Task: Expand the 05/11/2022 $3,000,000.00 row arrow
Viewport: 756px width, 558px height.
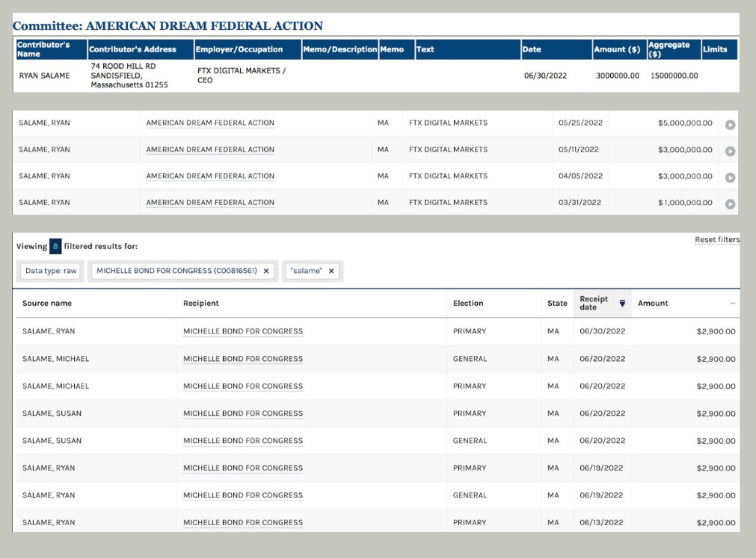Action: [x=730, y=151]
